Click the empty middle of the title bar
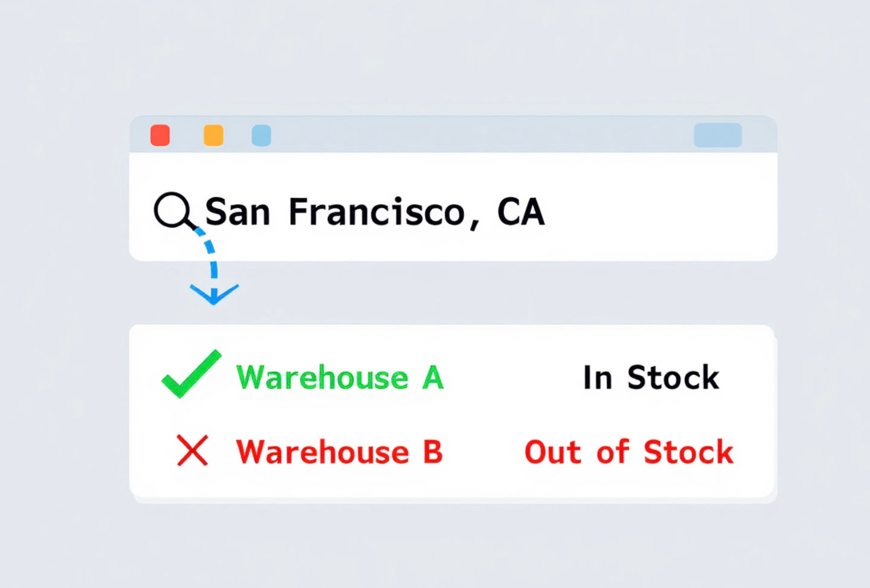The image size is (870, 588). (477, 135)
